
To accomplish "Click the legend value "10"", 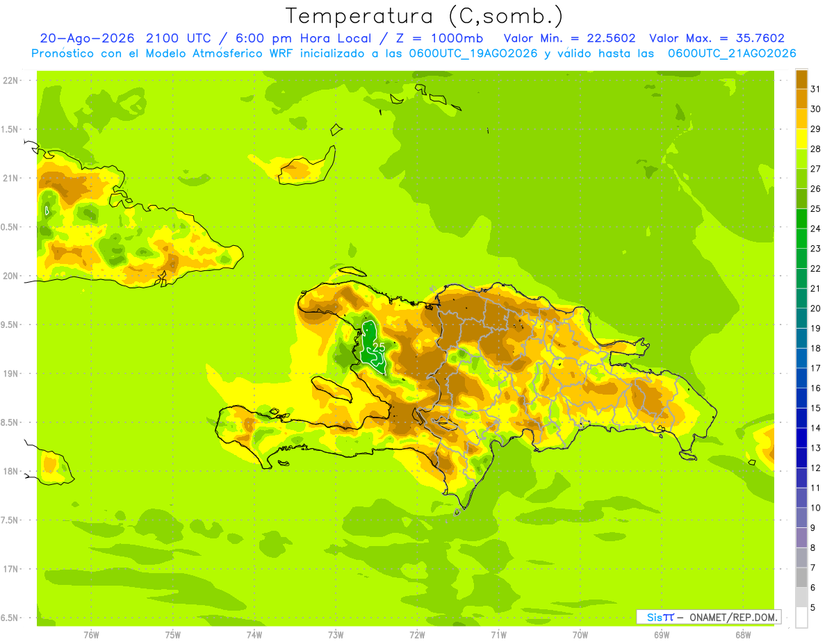I will [816, 508].
